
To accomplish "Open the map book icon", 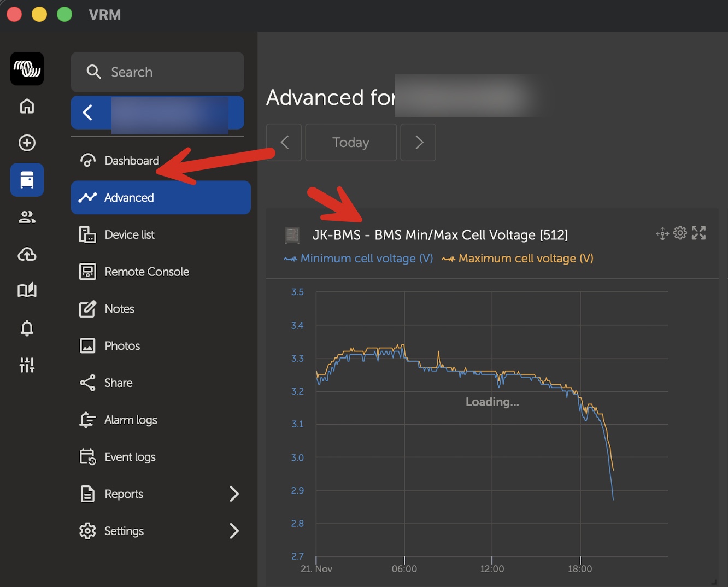I will (x=27, y=290).
